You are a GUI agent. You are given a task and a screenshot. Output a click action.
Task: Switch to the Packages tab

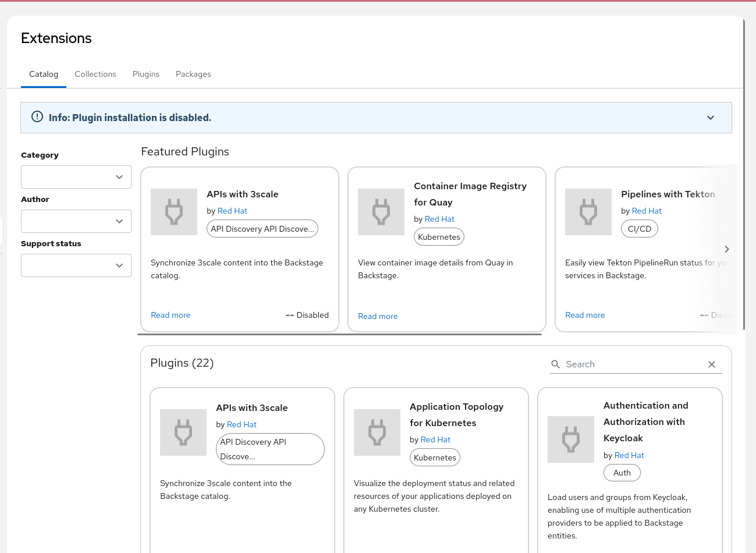point(193,75)
